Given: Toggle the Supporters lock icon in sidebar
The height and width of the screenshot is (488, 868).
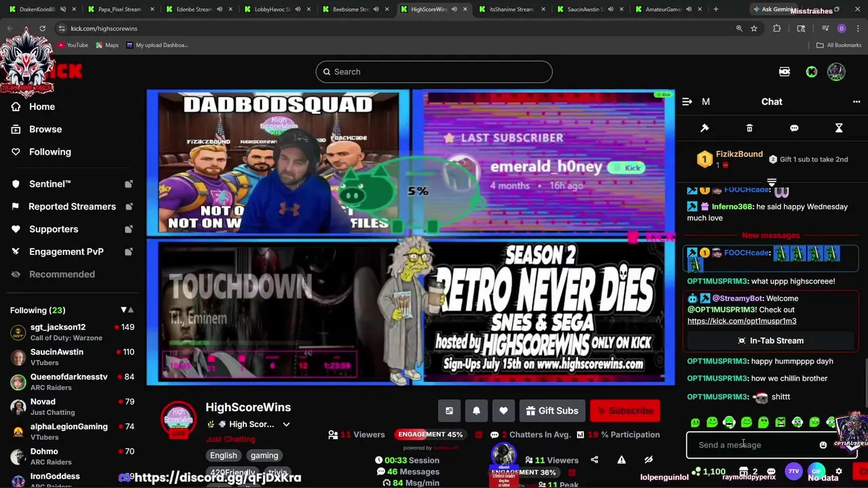Looking at the screenshot, I should (129, 229).
